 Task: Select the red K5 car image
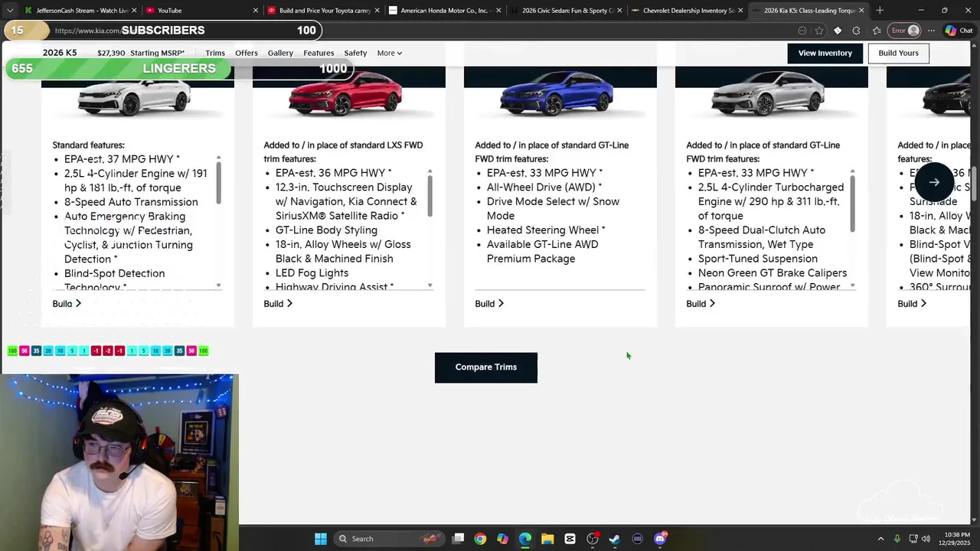point(346,93)
